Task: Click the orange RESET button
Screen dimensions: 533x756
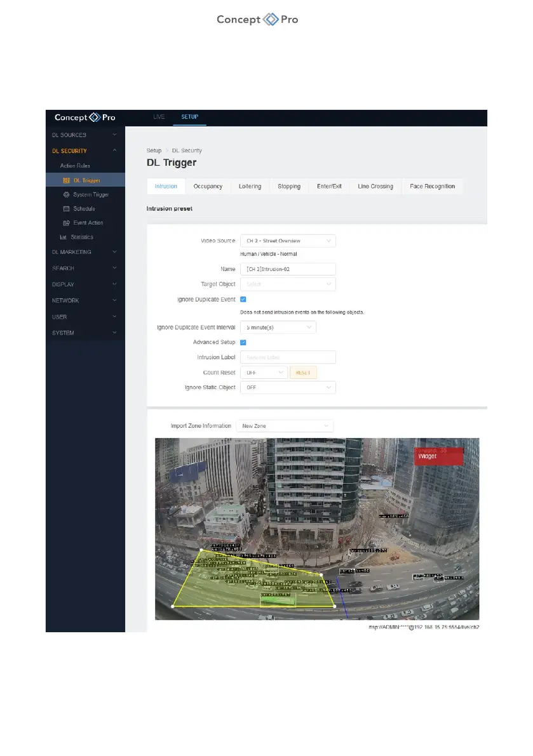Action: point(303,373)
